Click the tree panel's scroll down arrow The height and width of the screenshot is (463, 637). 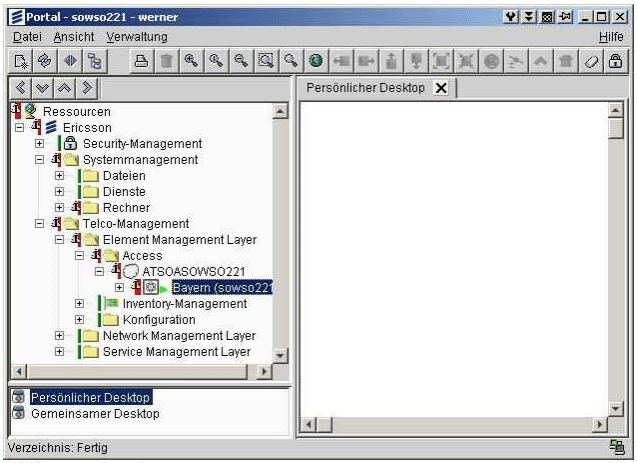(280, 355)
